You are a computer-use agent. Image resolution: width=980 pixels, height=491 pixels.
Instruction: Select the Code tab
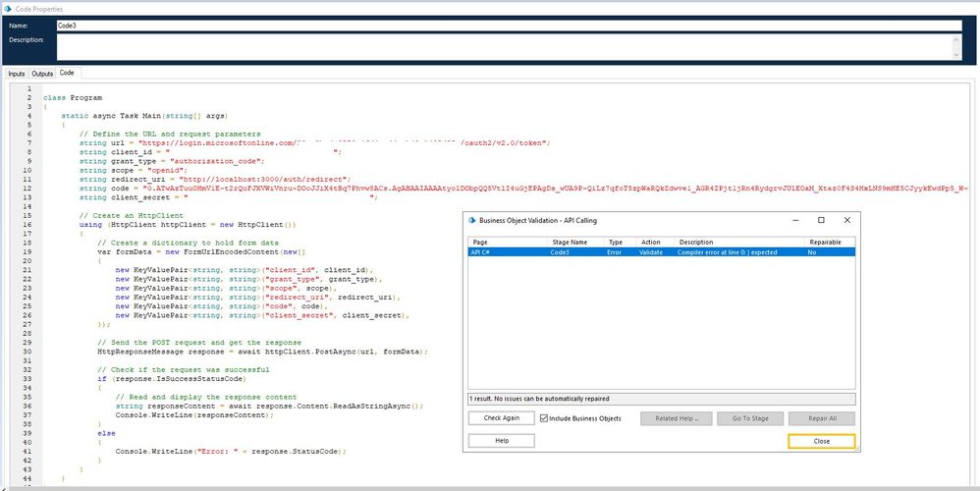pos(67,73)
